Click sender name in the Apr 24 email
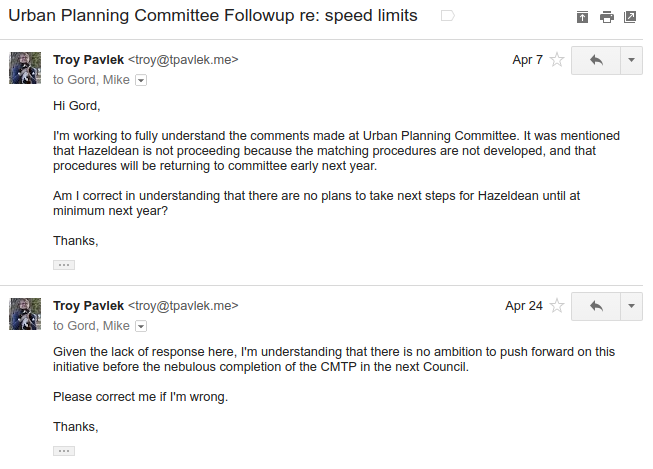This screenshot has height=469, width=653. [x=88, y=306]
